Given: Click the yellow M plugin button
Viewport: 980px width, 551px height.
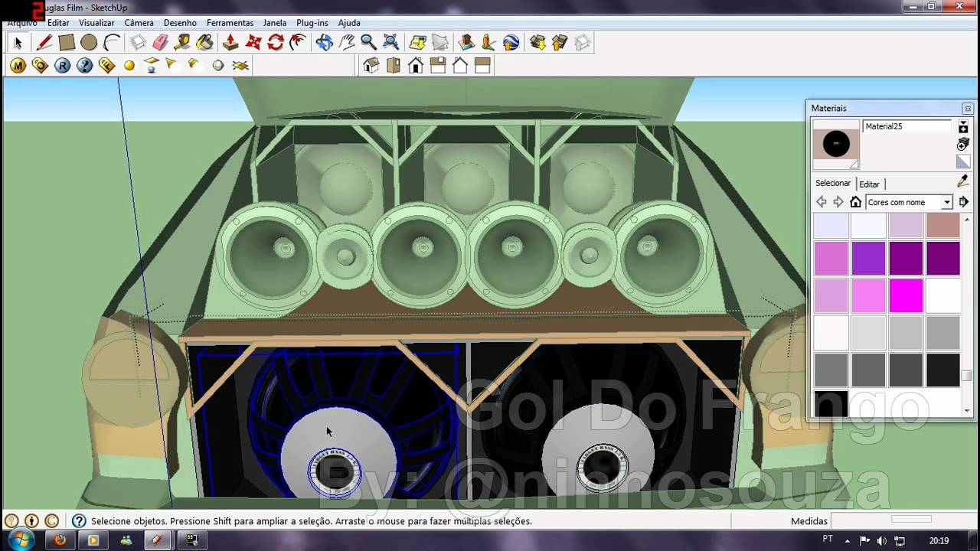Looking at the screenshot, I should click(x=18, y=66).
